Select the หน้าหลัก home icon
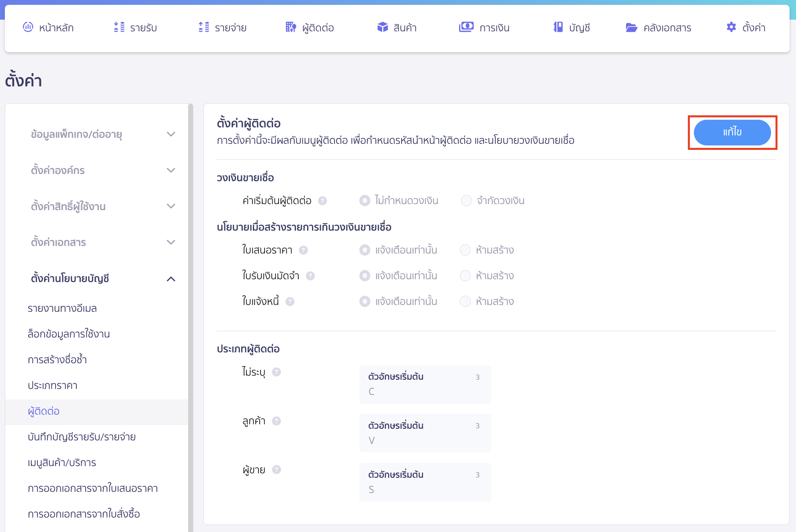This screenshot has width=796, height=532. click(x=27, y=27)
